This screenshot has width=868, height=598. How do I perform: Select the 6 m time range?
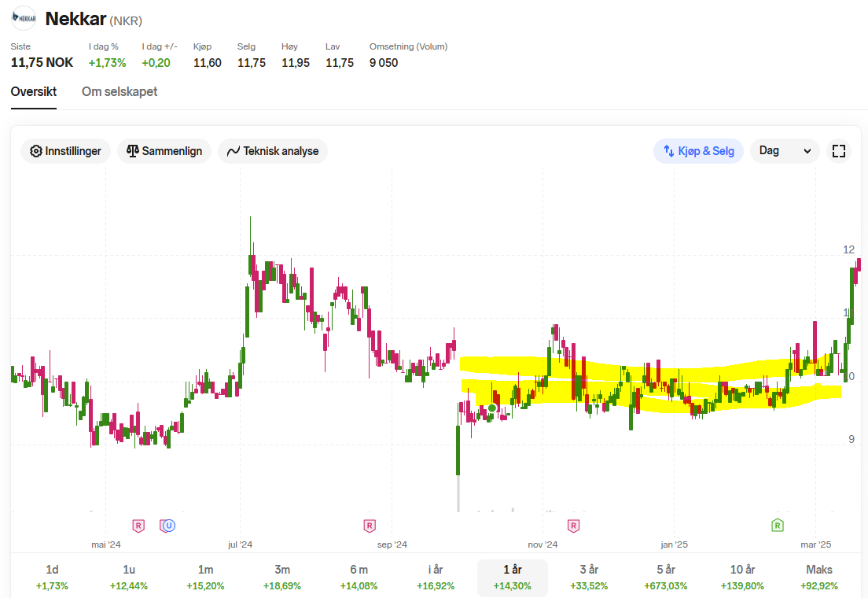pos(359,578)
